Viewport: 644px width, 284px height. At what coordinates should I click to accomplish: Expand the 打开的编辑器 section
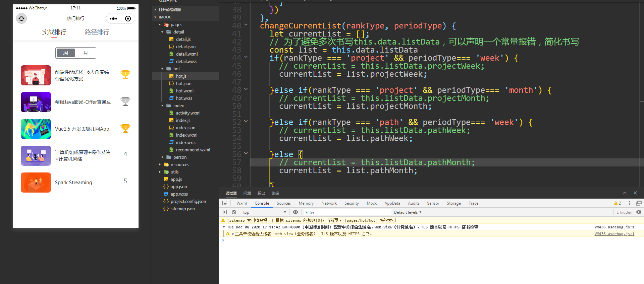point(185,10)
